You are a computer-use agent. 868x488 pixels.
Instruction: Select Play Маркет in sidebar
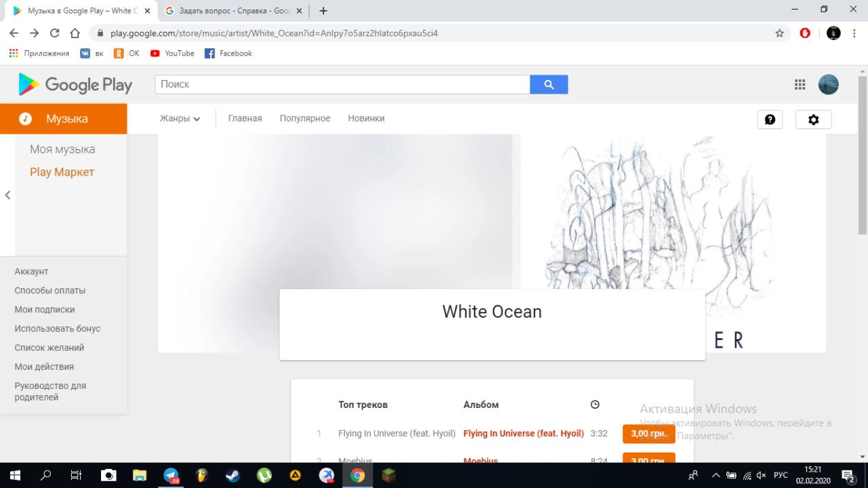[x=62, y=172]
